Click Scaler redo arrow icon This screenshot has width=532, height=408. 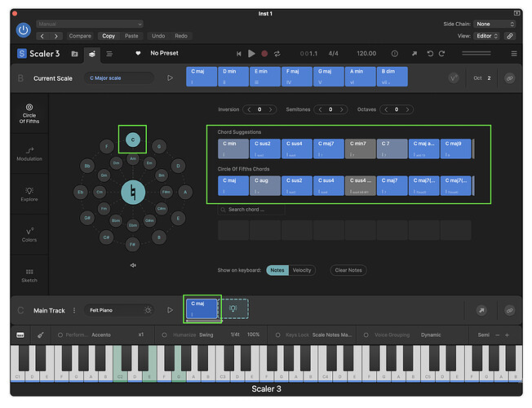[x=441, y=54]
